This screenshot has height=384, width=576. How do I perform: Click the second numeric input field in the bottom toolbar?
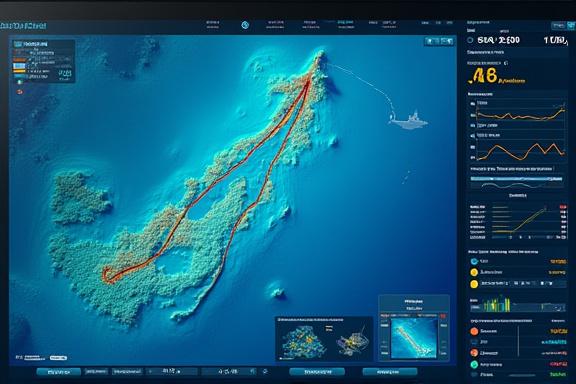click(229, 372)
